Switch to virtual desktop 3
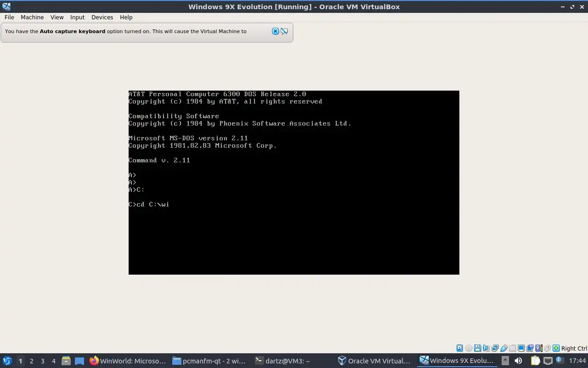 click(42, 361)
